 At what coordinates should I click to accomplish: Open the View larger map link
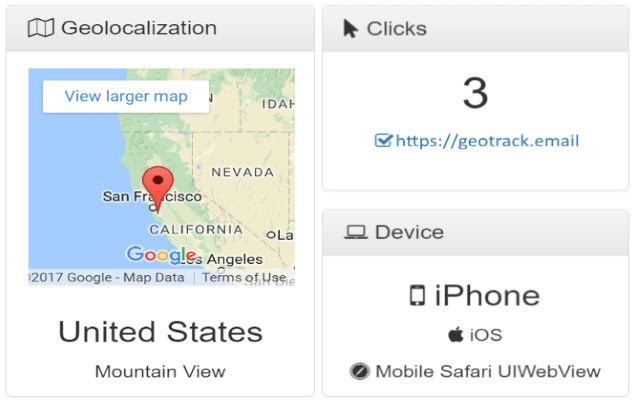pyautogui.click(x=126, y=96)
